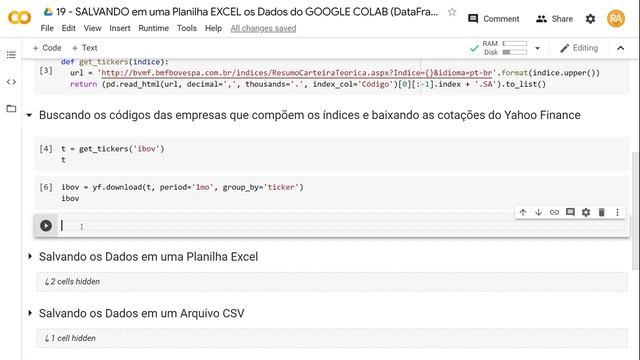Open the Comment panel
Image resolution: width=640 pixels, height=360 pixels.
493,19
